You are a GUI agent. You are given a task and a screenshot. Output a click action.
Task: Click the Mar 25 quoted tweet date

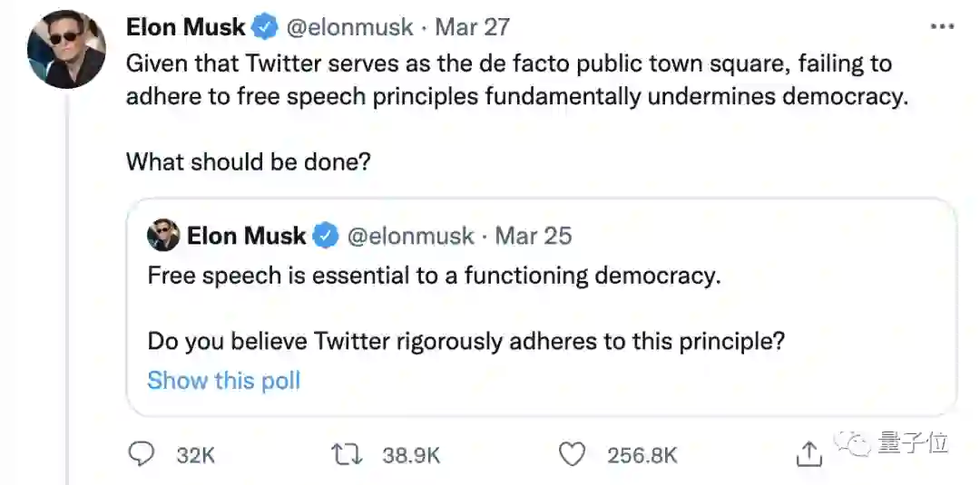click(x=534, y=237)
